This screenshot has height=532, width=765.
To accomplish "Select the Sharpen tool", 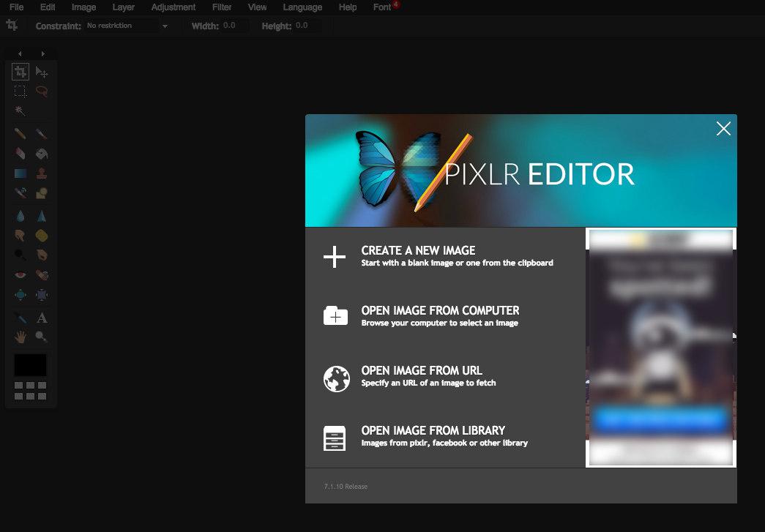I will (x=42, y=216).
